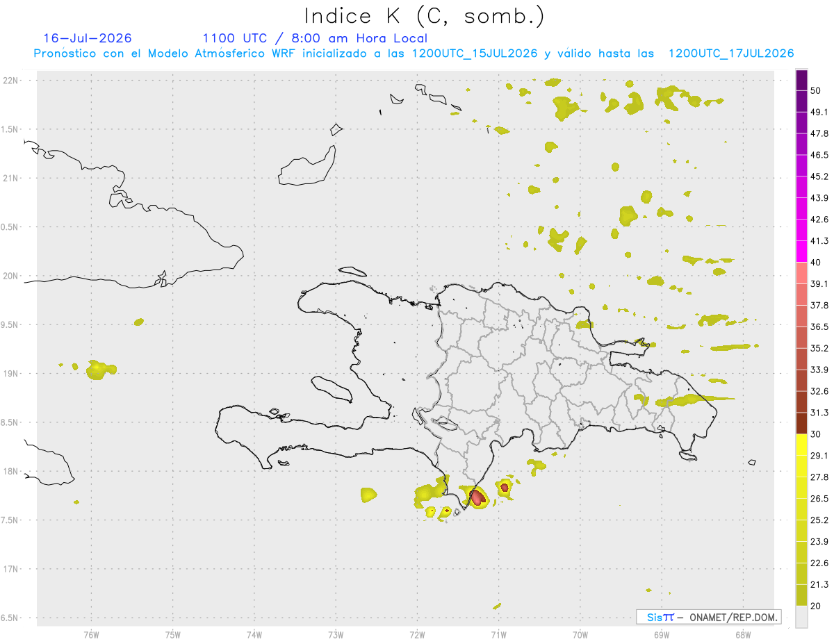
Task: Click the "71W" longitude label
Action: [498, 634]
